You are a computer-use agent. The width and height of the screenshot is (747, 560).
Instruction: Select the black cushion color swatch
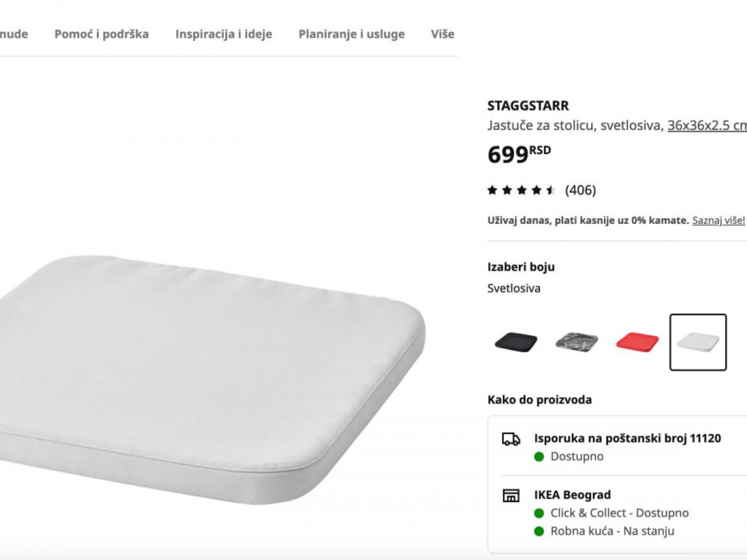pos(516,342)
